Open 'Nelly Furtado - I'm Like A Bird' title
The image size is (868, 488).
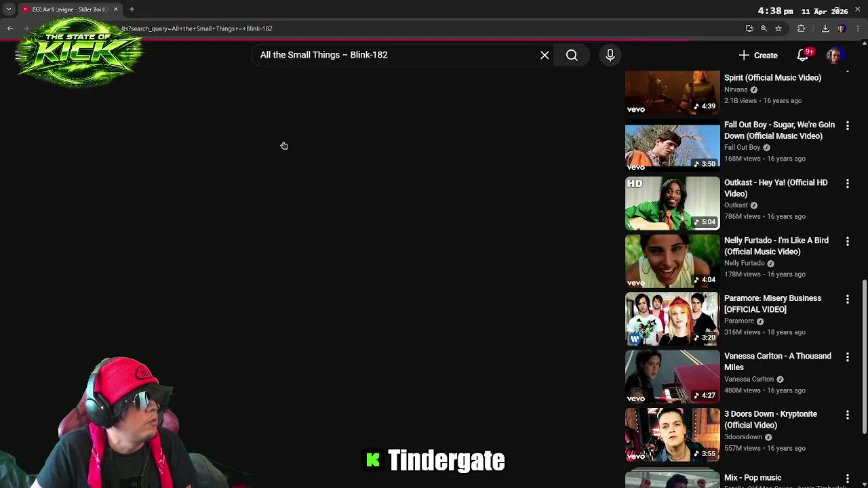[x=776, y=246]
